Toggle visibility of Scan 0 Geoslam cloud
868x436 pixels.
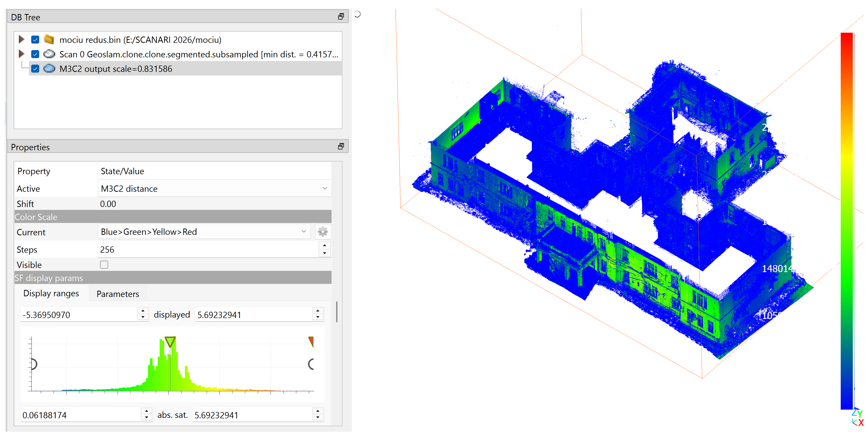pos(35,54)
